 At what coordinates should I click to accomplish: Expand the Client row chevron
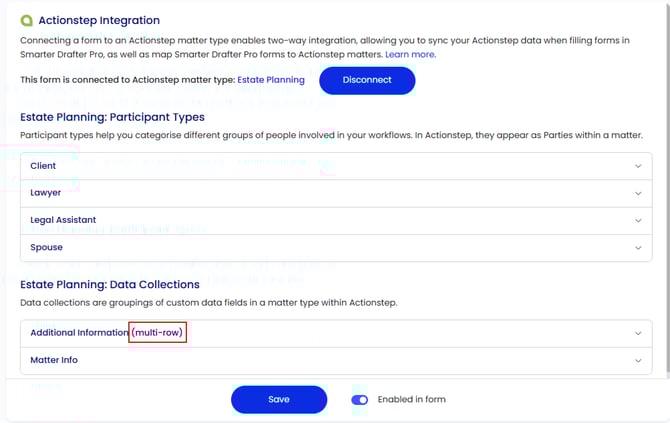tap(638, 166)
